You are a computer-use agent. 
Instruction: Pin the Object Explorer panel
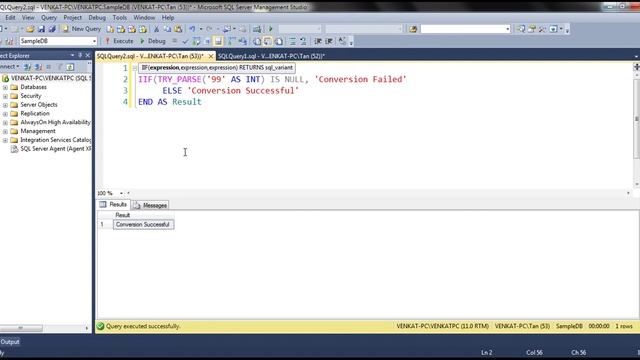[x=80, y=55]
